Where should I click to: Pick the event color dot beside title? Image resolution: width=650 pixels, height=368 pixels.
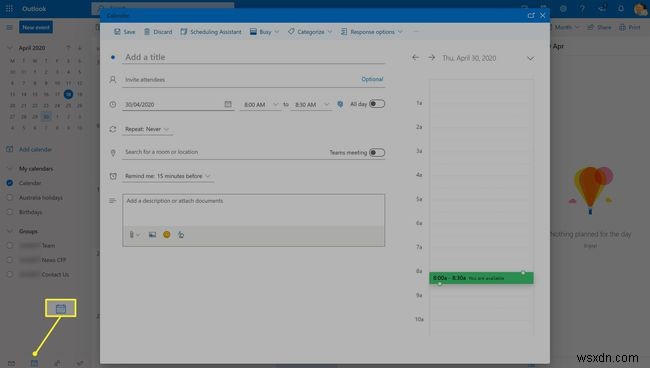pos(113,57)
